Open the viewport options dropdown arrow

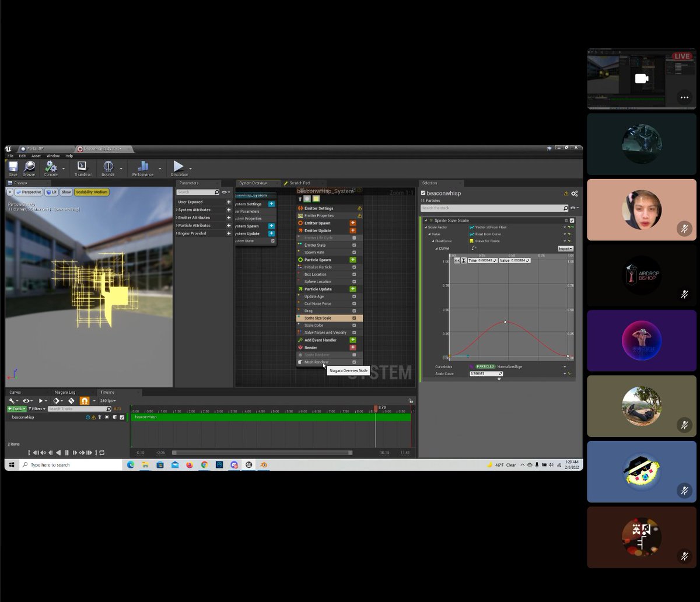pos(10,192)
